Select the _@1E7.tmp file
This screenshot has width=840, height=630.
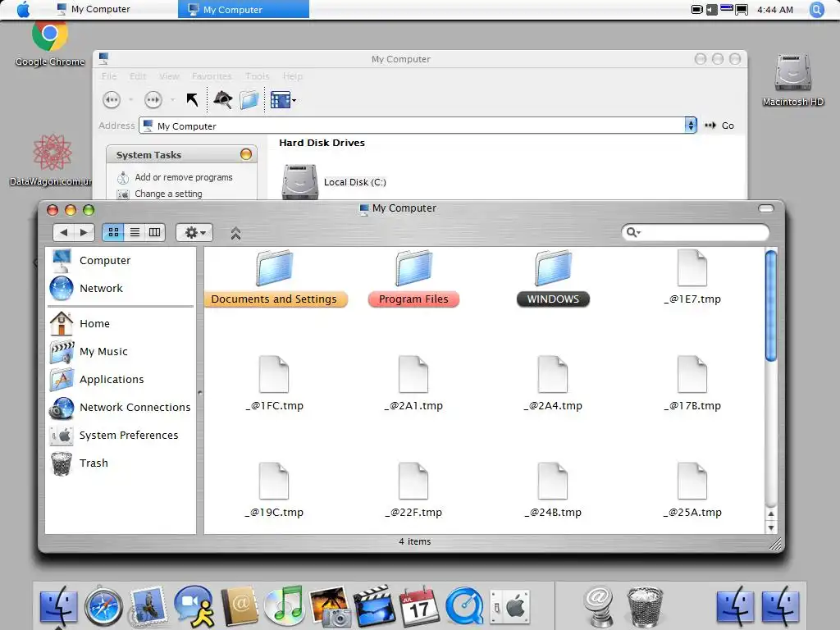coord(692,277)
